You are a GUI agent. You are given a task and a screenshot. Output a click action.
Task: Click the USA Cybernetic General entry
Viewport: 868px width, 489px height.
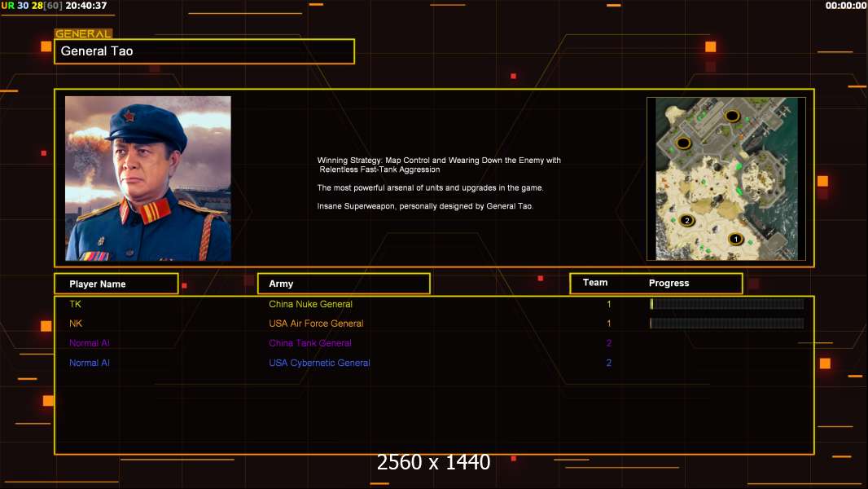[x=319, y=363]
